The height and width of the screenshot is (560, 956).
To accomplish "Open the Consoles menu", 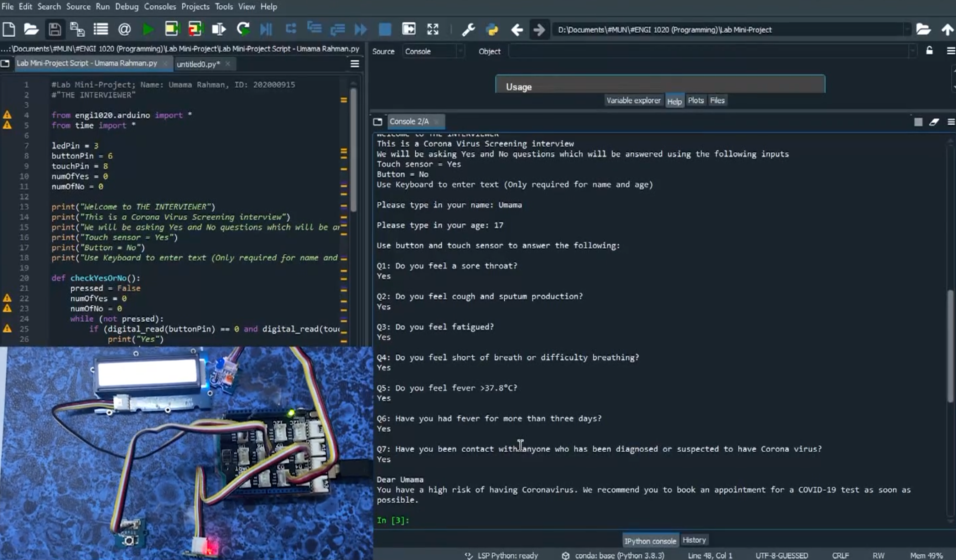I will [x=159, y=6].
